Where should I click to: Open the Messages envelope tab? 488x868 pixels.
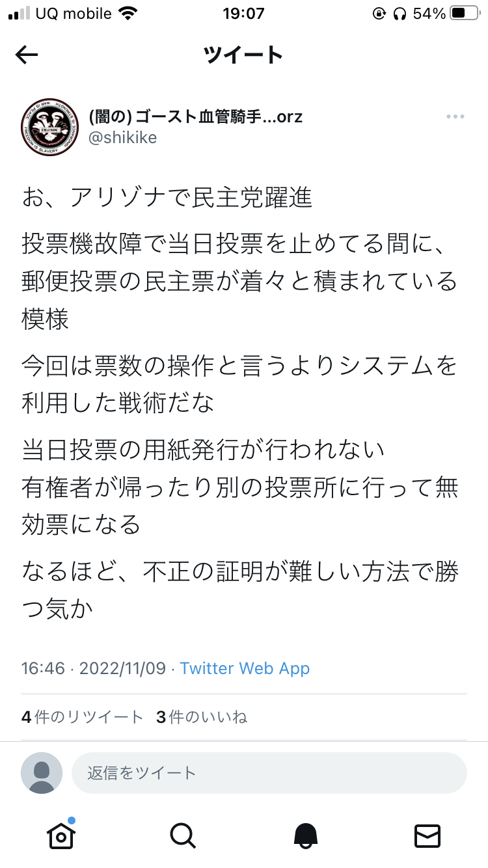click(x=427, y=835)
